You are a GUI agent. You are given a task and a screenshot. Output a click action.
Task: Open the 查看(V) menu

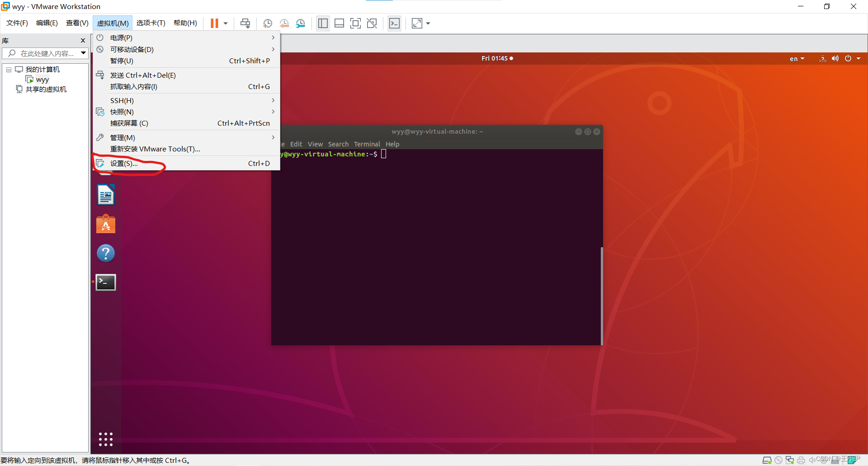[x=77, y=23]
